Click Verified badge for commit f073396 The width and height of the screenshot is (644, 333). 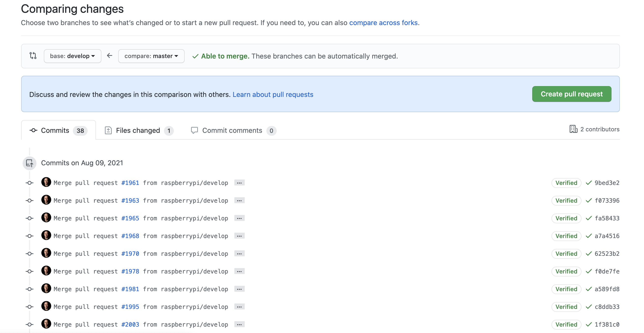click(x=566, y=201)
